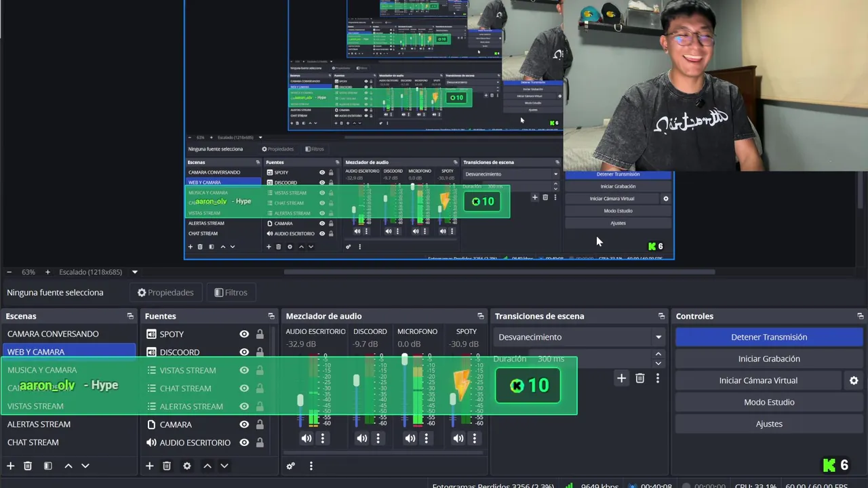Select the WEB Y CAMARA scene
The width and height of the screenshot is (868, 488).
click(70, 352)
